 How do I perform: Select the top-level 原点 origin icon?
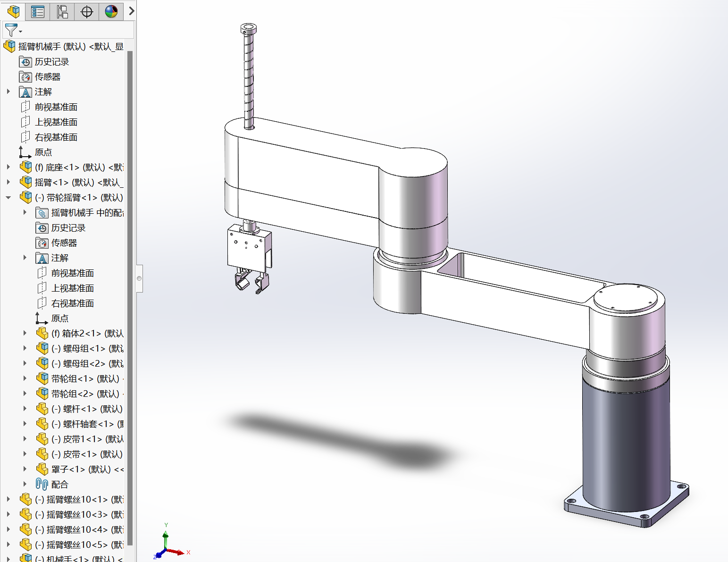tap(25, 152)
